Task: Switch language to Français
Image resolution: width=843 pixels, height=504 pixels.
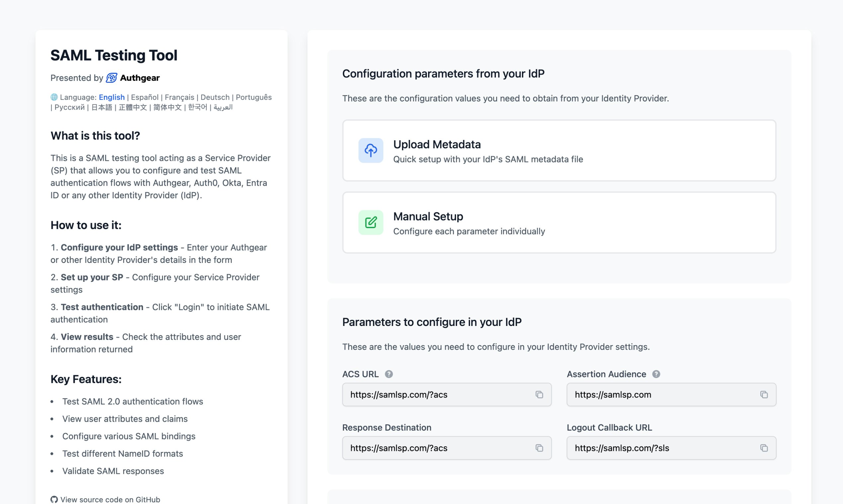Action: 180,97
